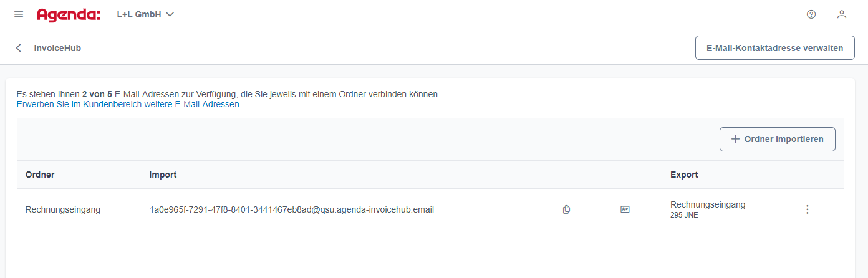
Task: Click the plus icon on Ordner importieren
Action: point(735,139)
